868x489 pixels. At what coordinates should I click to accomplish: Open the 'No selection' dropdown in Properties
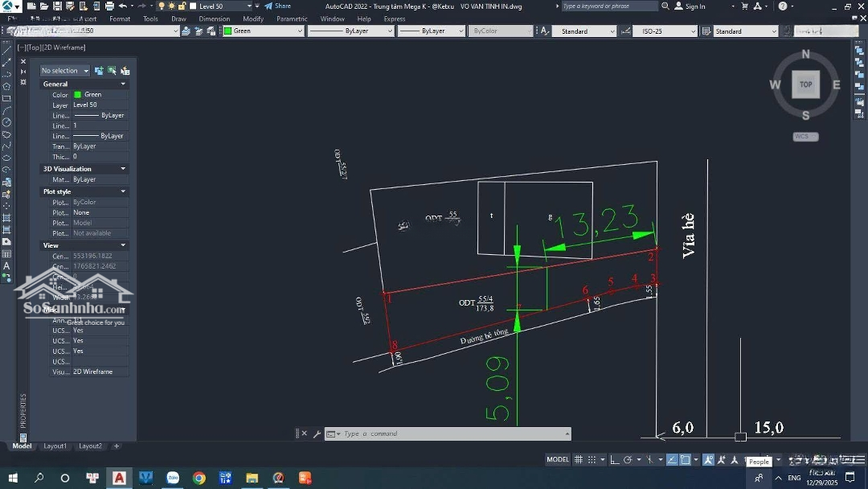(65, 71)
